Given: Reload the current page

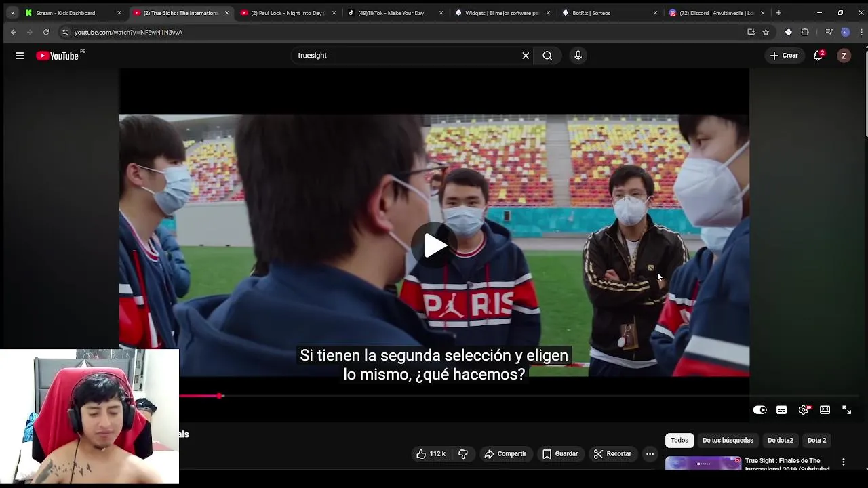Looking at the screenshot, I should [x=45, y=32].
